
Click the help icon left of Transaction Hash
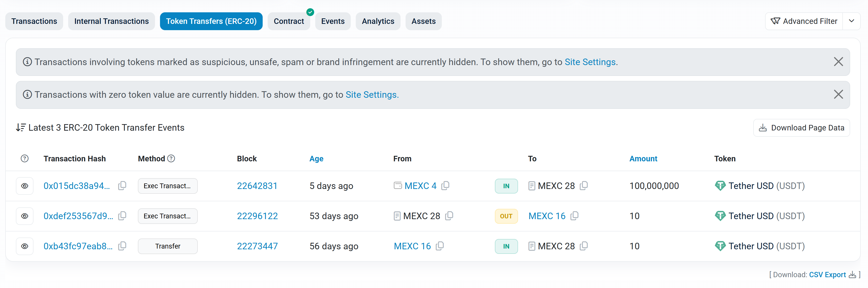click(x=25, y=159)
